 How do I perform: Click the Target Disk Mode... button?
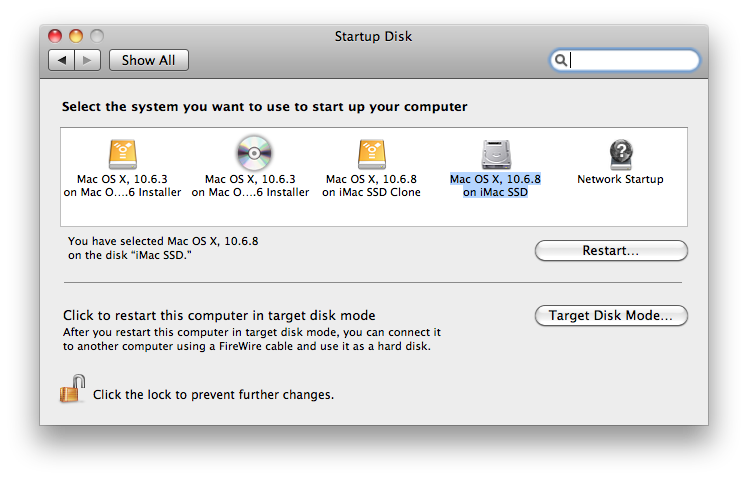click(611, 315)
